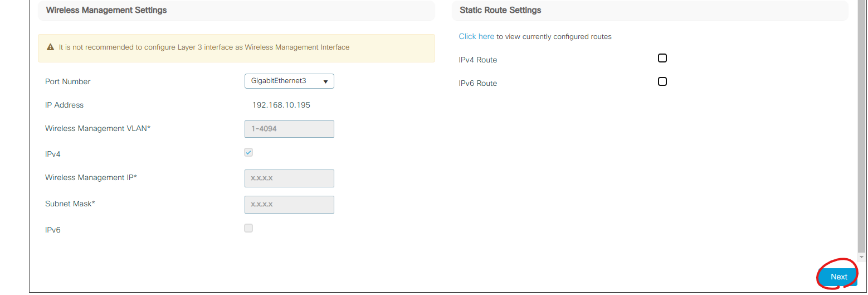Focus the Subnet Mask input field
This screenshot has width=868, height=295.
pos(289,205)
